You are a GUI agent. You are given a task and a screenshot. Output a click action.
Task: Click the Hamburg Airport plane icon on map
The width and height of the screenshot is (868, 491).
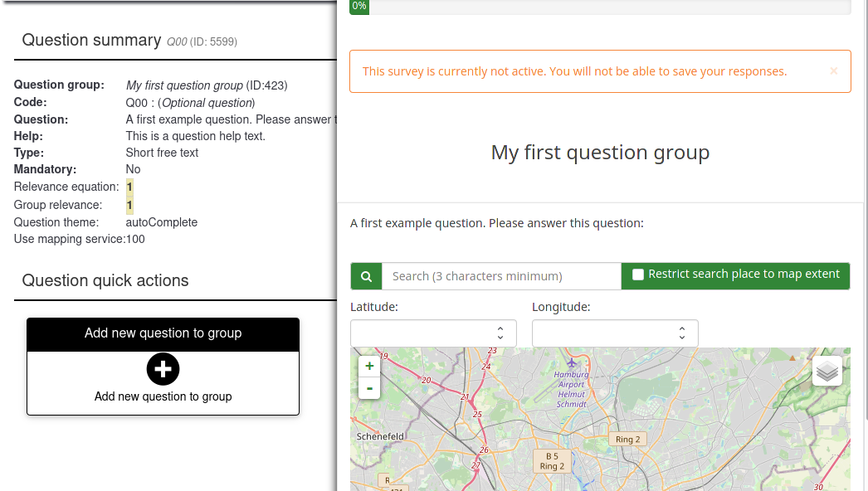coord(571,363)
